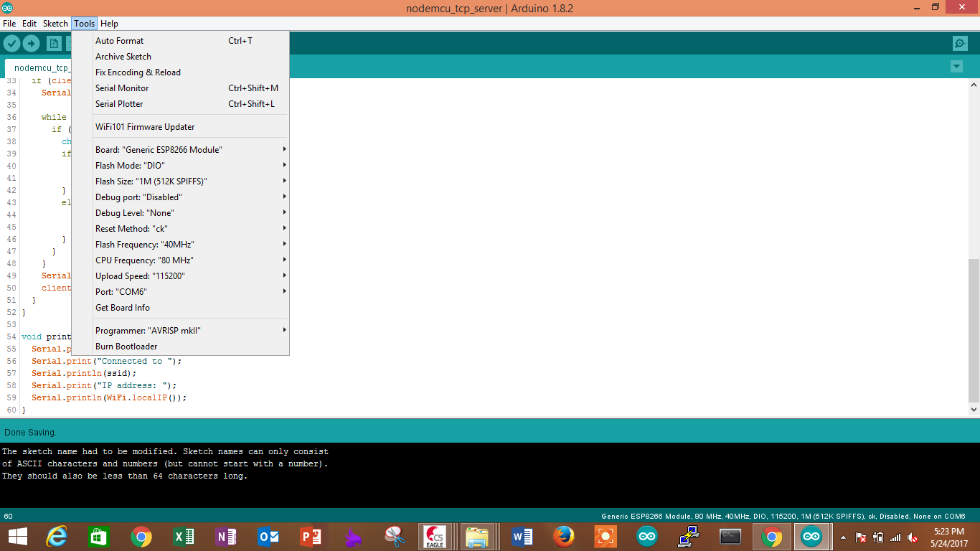Open the sketch tab options dropdown arrow

(x=956, y=66)
